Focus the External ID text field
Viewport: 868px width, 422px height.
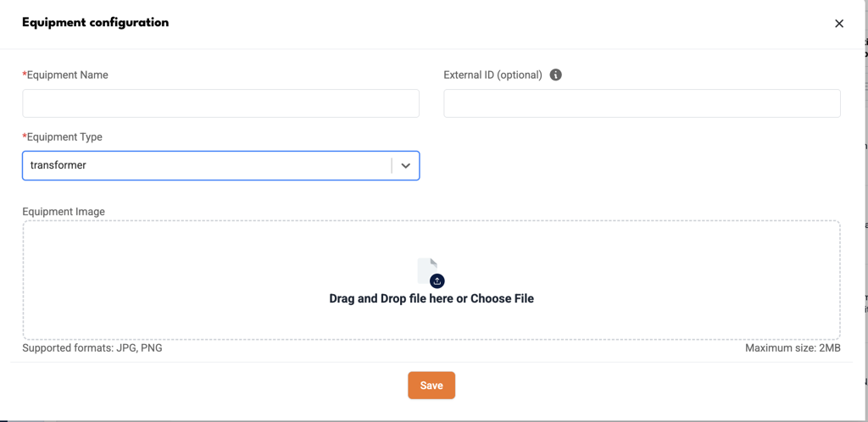(643, 103)
